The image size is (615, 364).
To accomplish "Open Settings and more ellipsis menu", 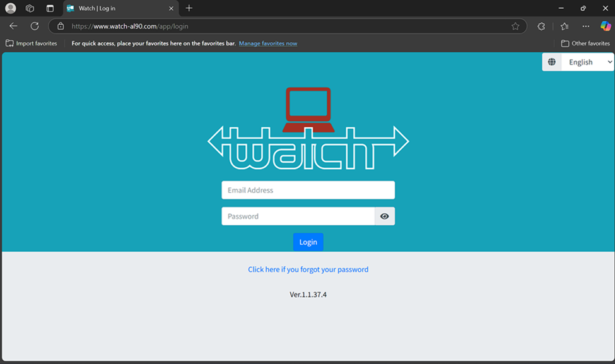I will 586,26.
